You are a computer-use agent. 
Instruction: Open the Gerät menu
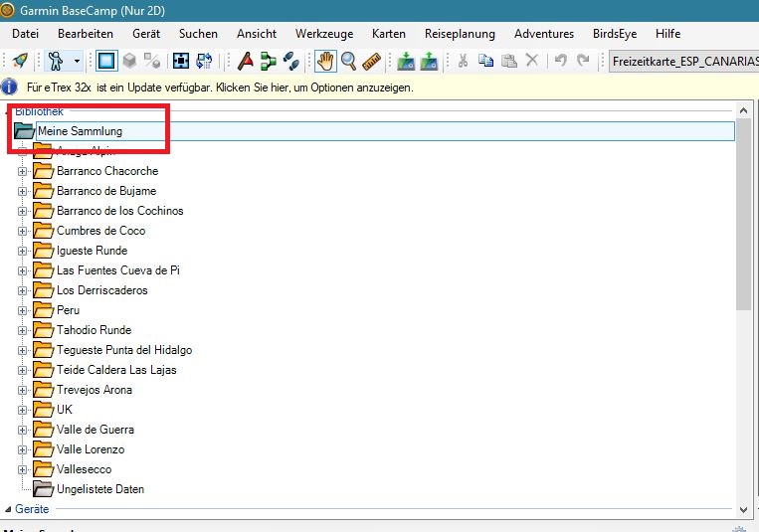(146, 34)
